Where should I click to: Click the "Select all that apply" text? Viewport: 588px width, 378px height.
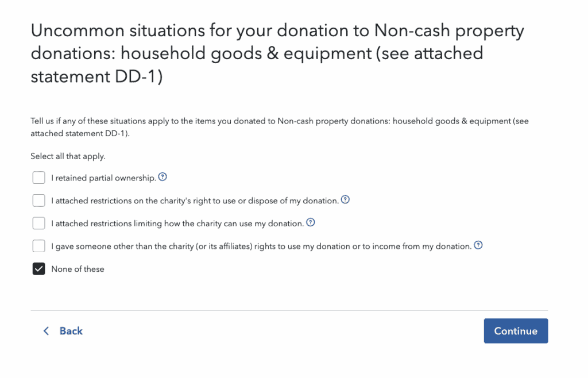pos(68,156)
